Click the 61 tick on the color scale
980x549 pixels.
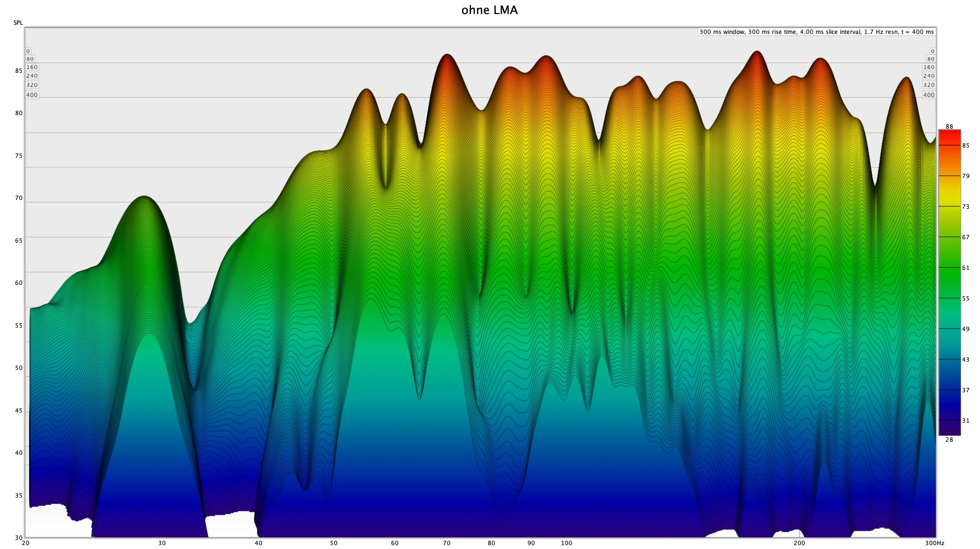(966, 268)
